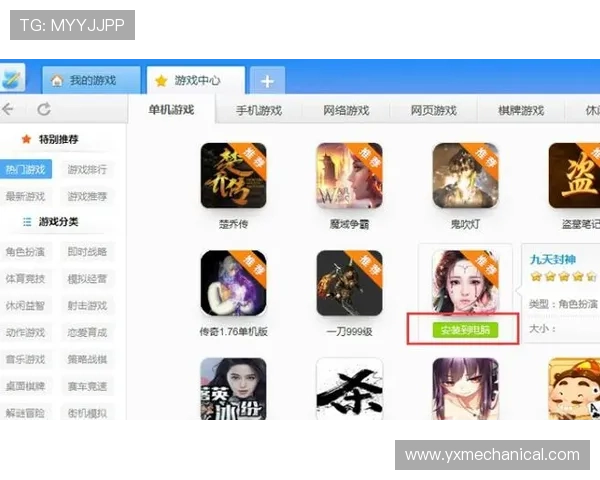This screenshot has width=600, height=480.
Task: Filter by 赛车竞速 category
Action: pos(87,386)
